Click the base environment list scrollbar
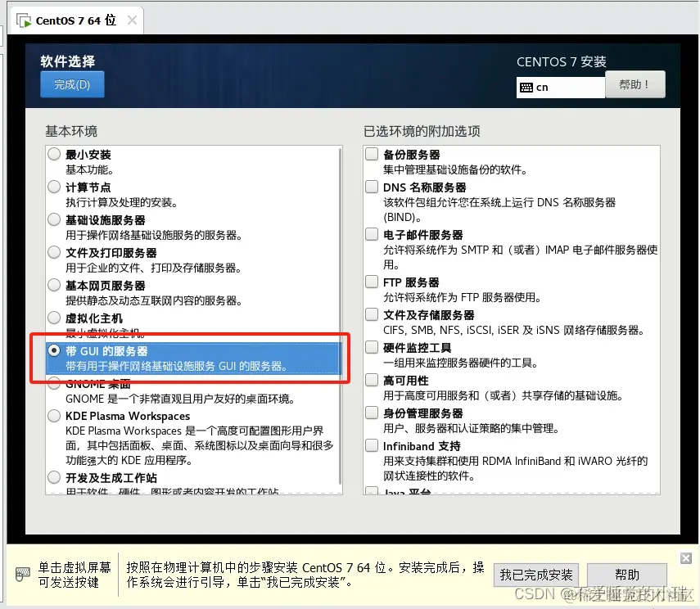The image size is (700, 609). point(341,316)
